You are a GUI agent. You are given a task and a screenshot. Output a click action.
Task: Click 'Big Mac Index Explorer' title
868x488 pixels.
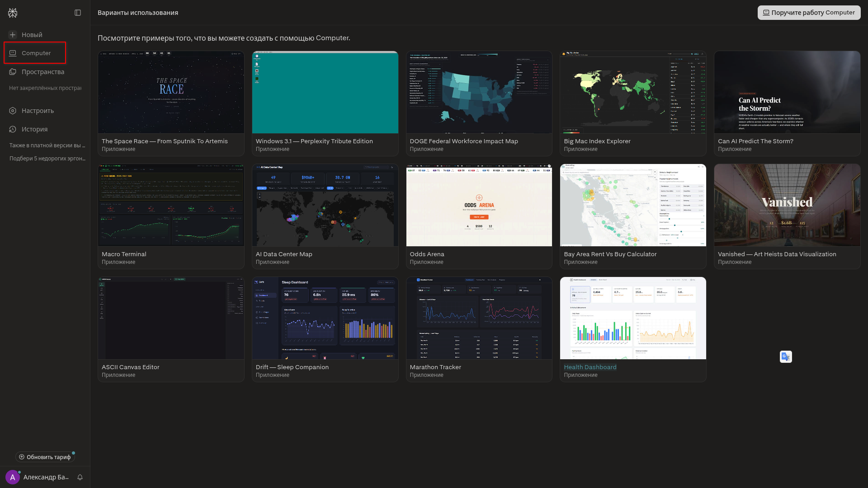point(597,141)
